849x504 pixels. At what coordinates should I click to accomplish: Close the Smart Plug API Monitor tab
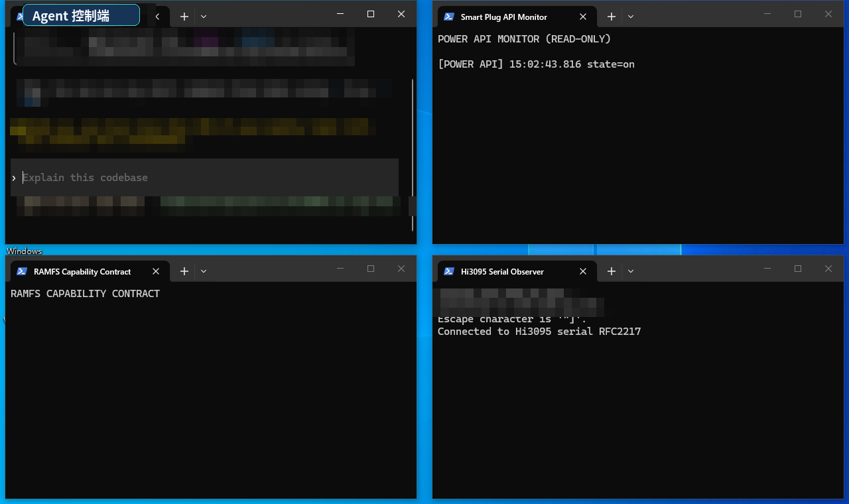pyautogui.click(x=583, y=17)
